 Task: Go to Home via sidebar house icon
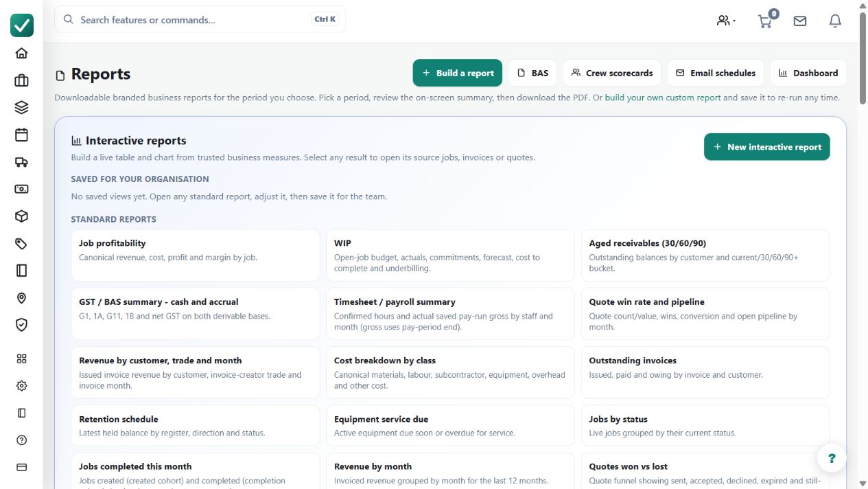[x=21, y=54]
